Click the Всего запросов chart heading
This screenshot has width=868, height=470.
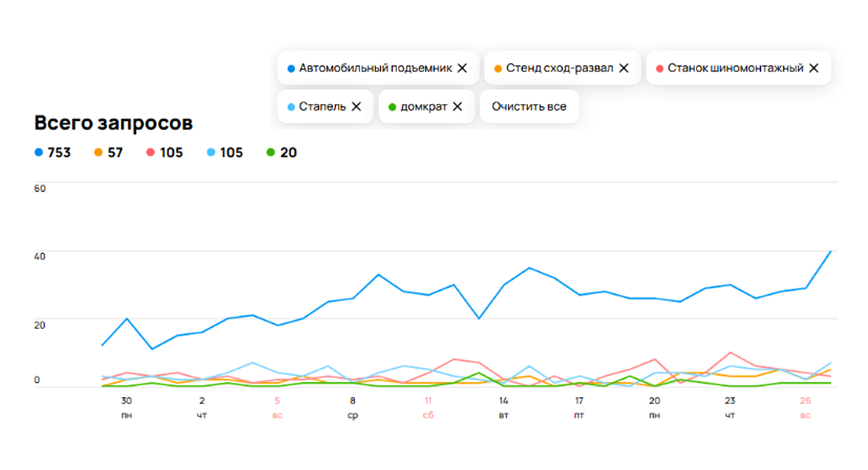click(114, 123)
